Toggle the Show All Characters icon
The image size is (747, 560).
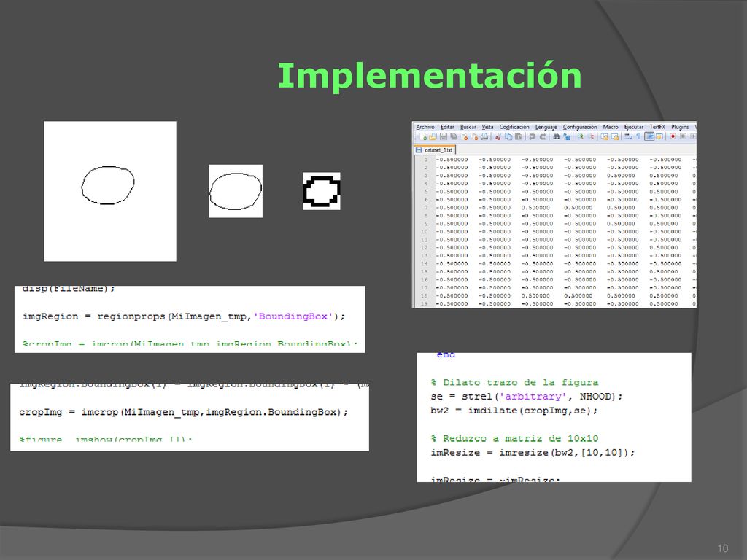pos(638,136)
